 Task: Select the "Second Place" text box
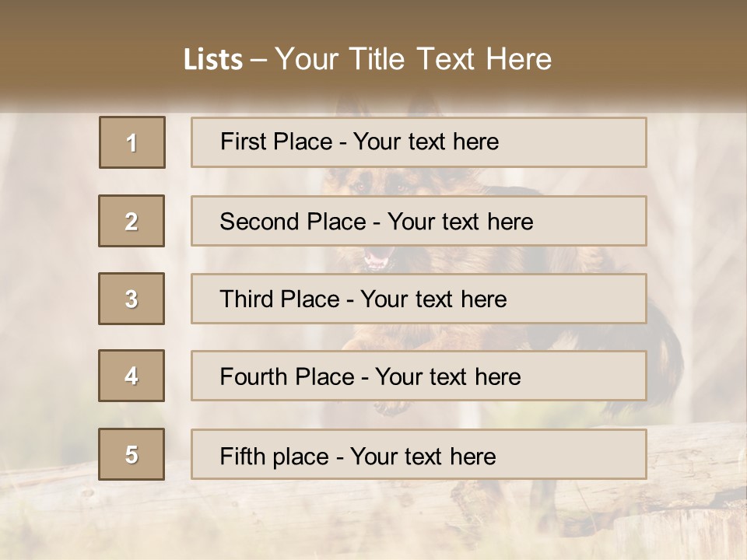click(419, 221)
